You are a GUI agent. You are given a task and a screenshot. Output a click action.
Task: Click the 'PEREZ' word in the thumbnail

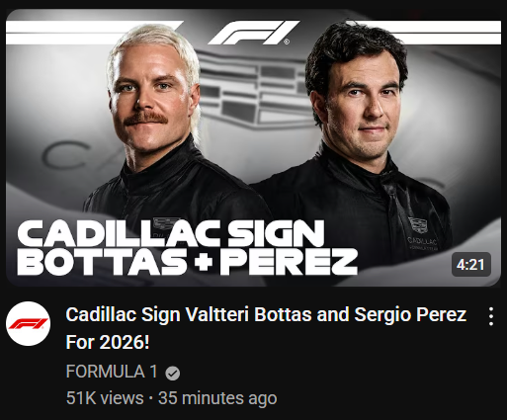289,262
